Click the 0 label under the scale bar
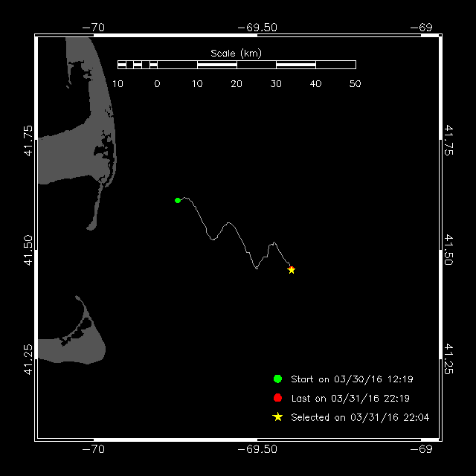 (157, 83)
